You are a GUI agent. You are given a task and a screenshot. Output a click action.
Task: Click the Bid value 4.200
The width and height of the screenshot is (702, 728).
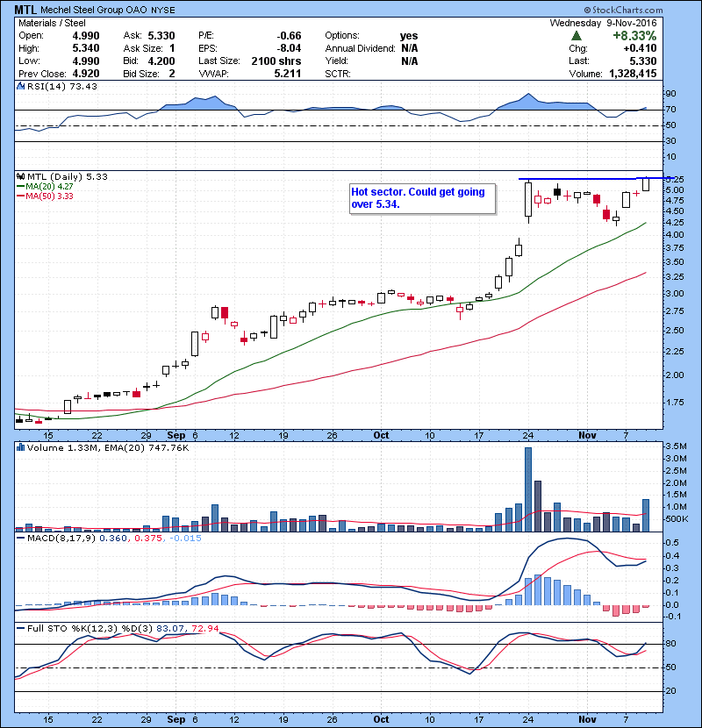[161, 61]
